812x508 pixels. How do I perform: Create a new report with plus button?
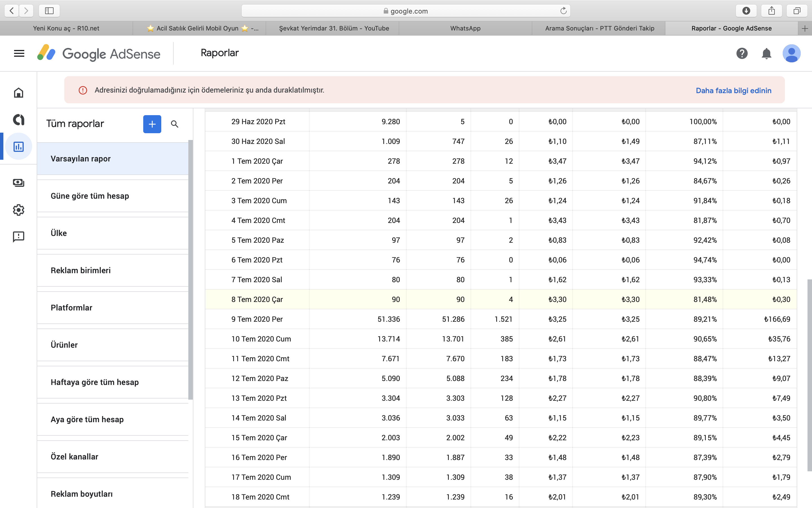click(152, 124)
